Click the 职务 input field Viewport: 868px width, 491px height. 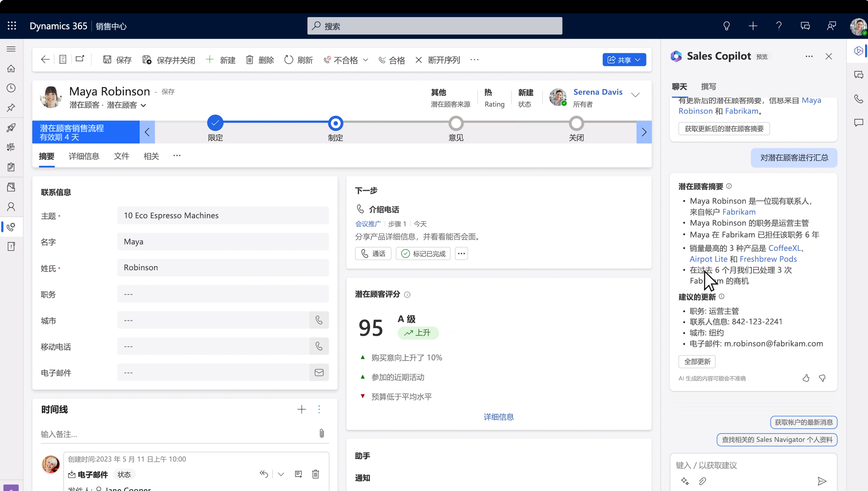pyautogui.click(x=223, y=294)
